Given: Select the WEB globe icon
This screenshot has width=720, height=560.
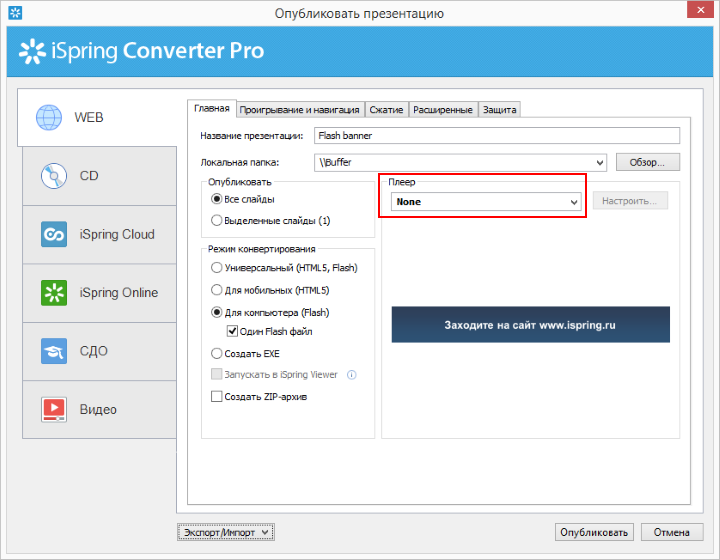Looking at the screenshot, I should pos(49,118).
